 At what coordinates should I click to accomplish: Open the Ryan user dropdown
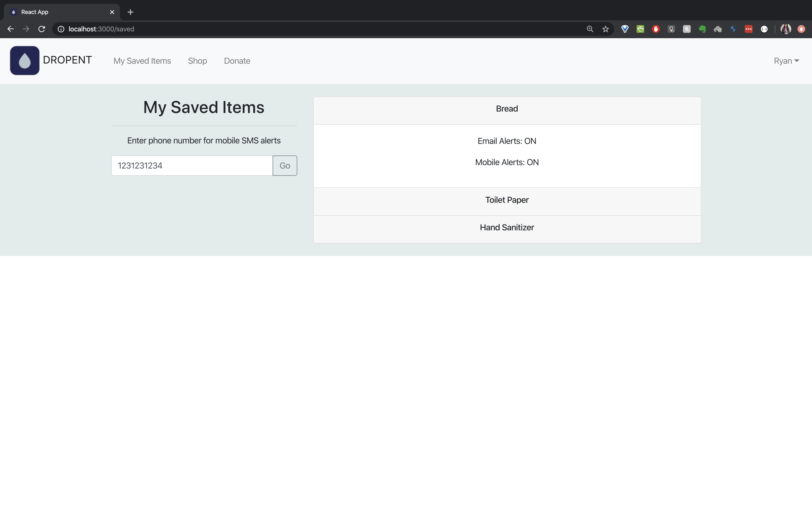[786, 61]
